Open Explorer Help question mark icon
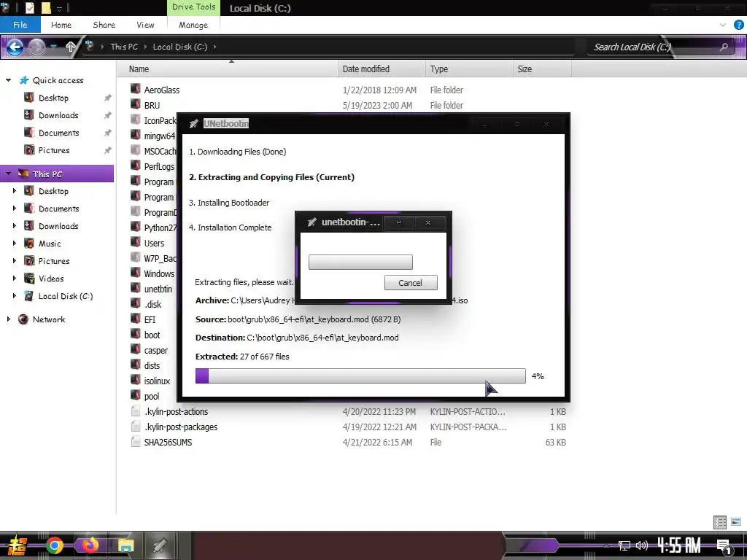The width and height of the screenshot is (747, 560). click(738, 25)
